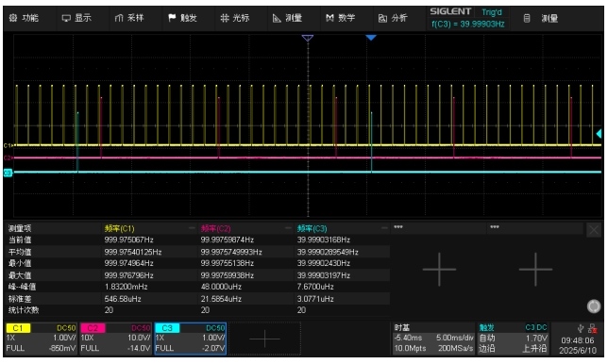Add a new channel with the plus box

(265, 339)
